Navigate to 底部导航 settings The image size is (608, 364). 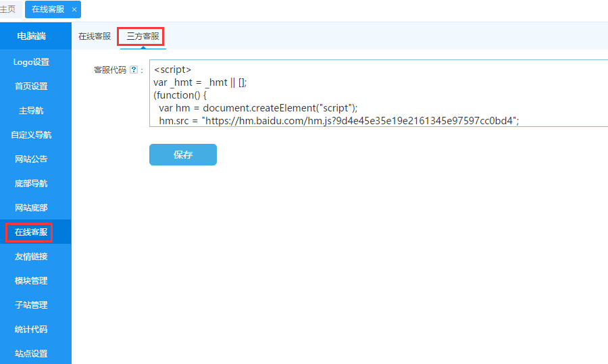[32, 184]
